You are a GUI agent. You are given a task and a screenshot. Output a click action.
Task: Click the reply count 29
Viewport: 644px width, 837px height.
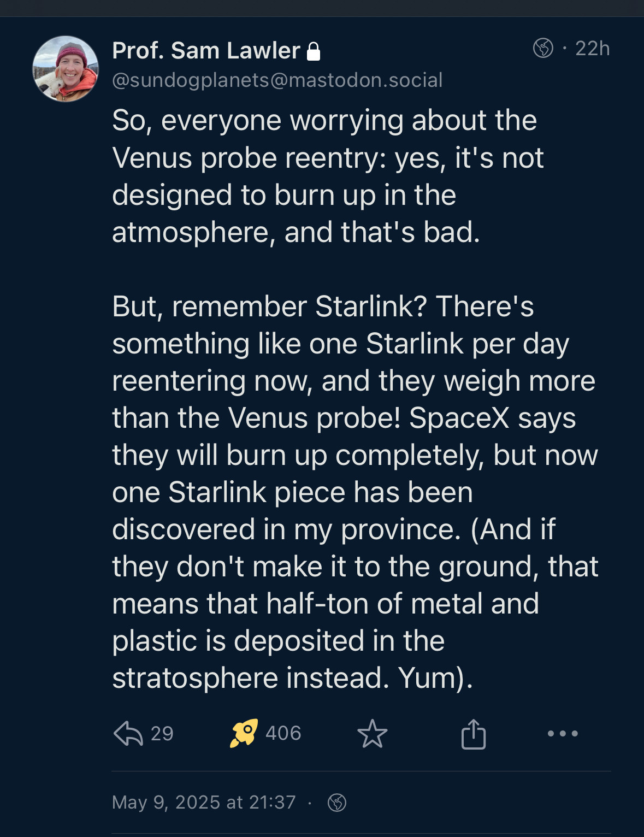pyautogui.click(x=162, y=733)
